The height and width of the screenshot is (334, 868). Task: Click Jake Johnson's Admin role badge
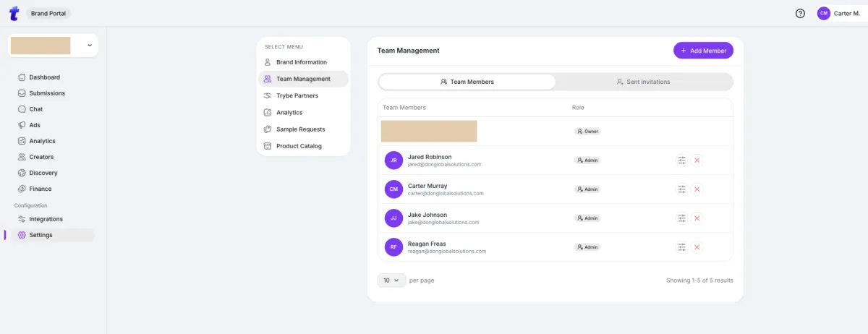coord(587,218)
